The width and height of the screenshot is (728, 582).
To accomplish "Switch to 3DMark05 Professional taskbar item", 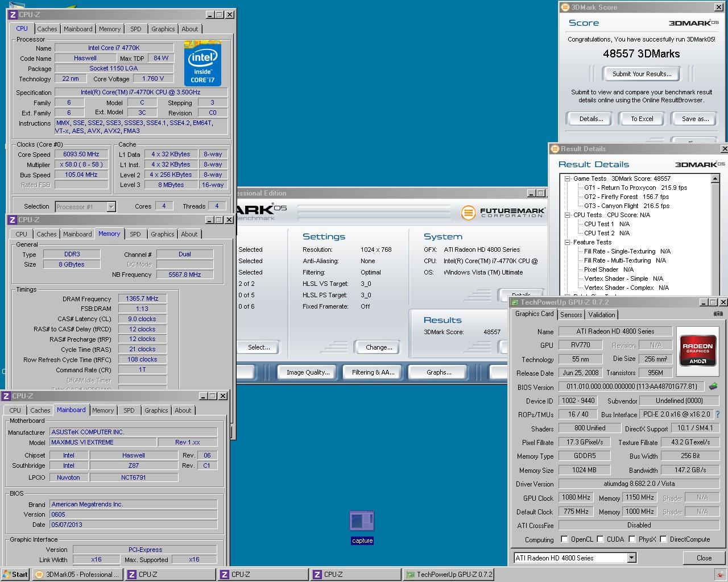I will point(78,574).
